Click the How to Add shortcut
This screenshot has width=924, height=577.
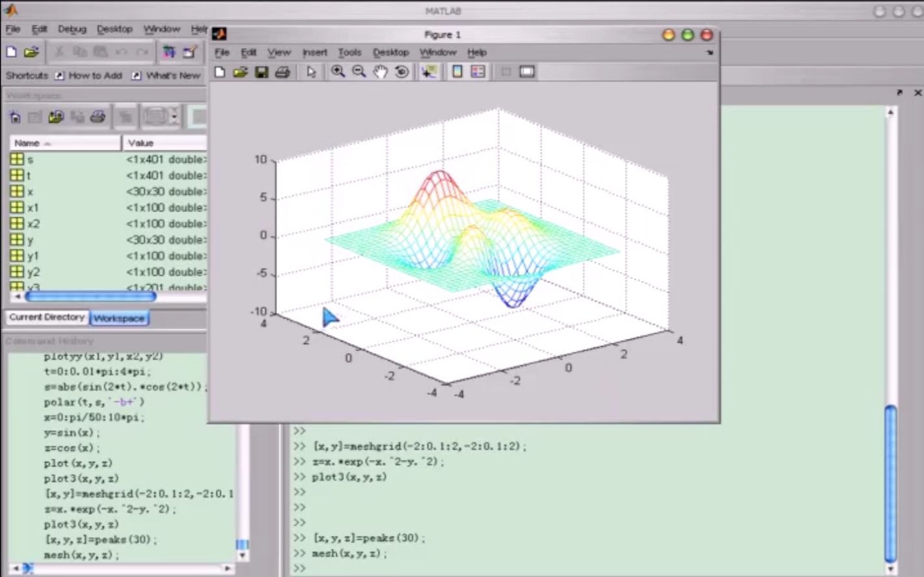click(x=88, y=75)
